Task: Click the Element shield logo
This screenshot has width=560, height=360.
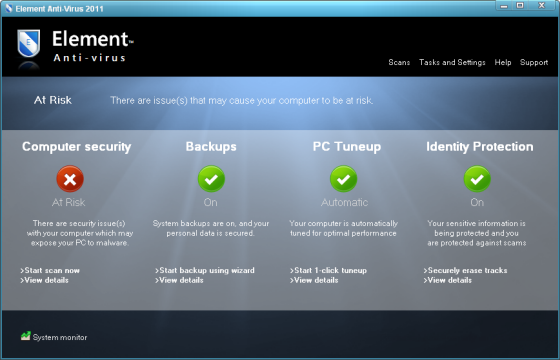Action: pos(29,43)
